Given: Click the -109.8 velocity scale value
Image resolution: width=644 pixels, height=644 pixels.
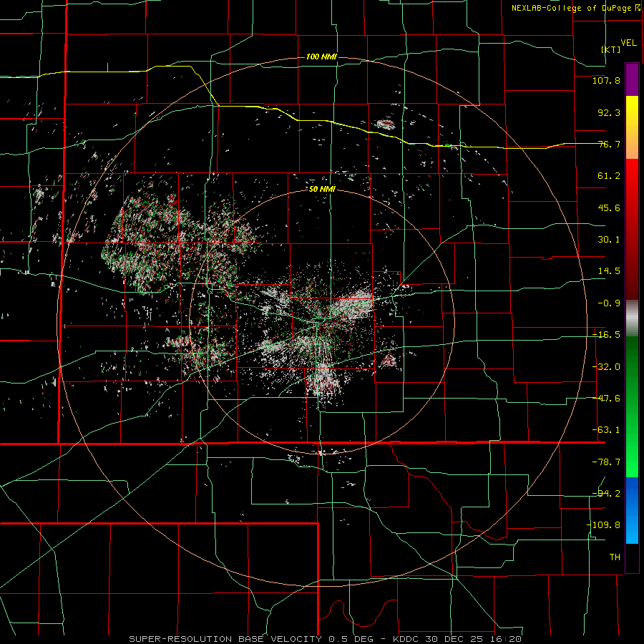Looking at the screenshot, I should tap(603, 525).
